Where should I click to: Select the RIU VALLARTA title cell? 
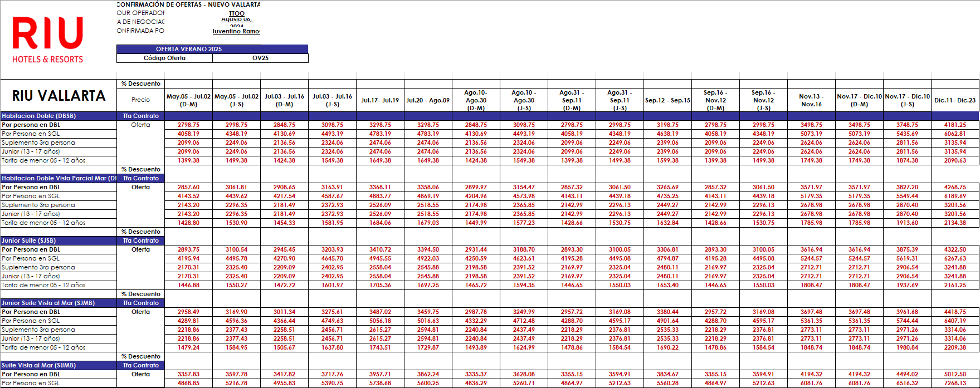click(x=58, y=96)
